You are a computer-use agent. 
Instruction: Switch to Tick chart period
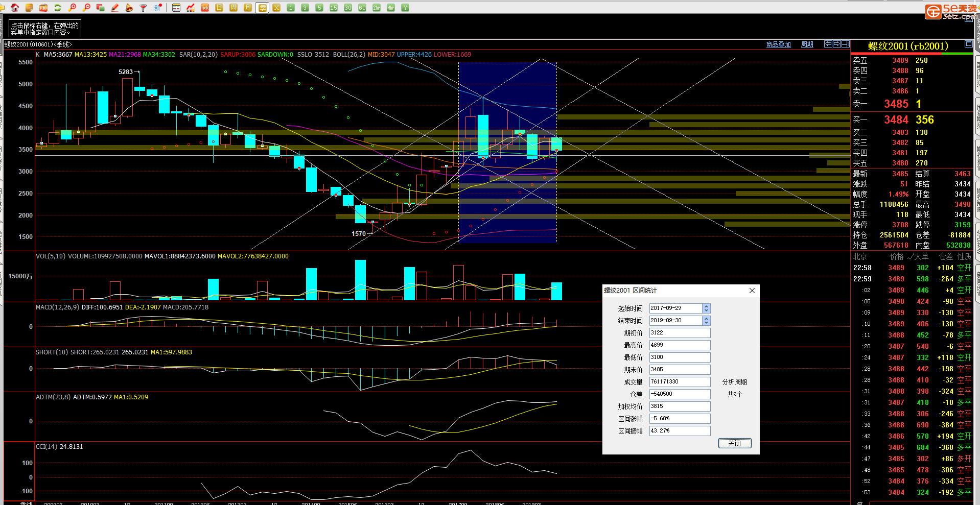(x=205, y=8)
